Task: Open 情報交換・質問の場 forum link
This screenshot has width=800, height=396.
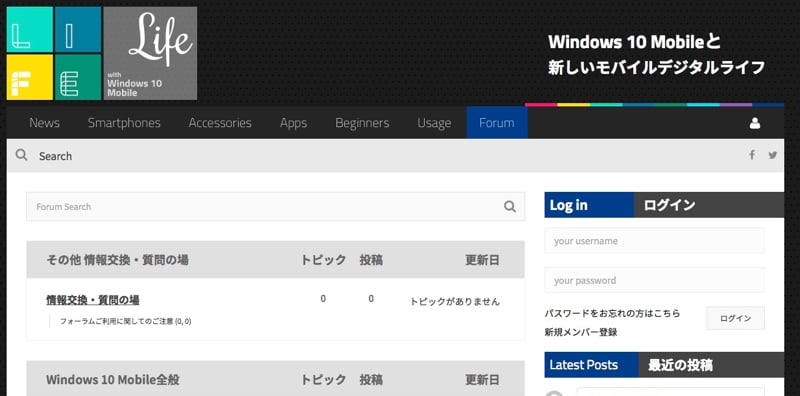Action: pos(93,300)
